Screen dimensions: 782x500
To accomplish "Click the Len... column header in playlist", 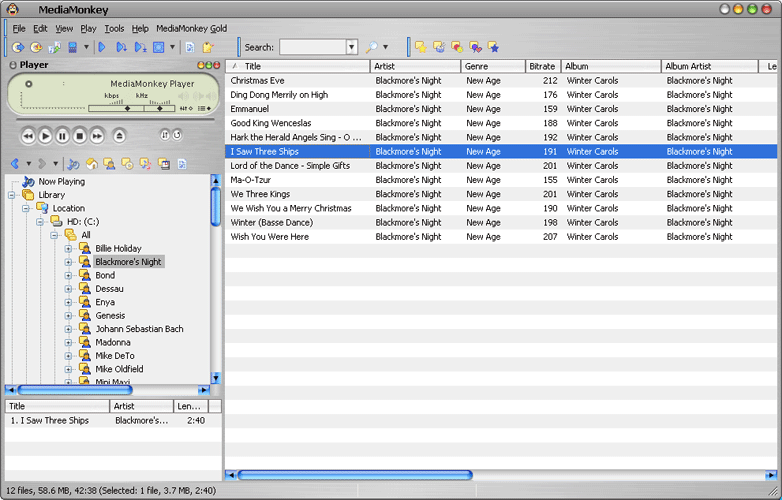I will [x=191, y=406].
